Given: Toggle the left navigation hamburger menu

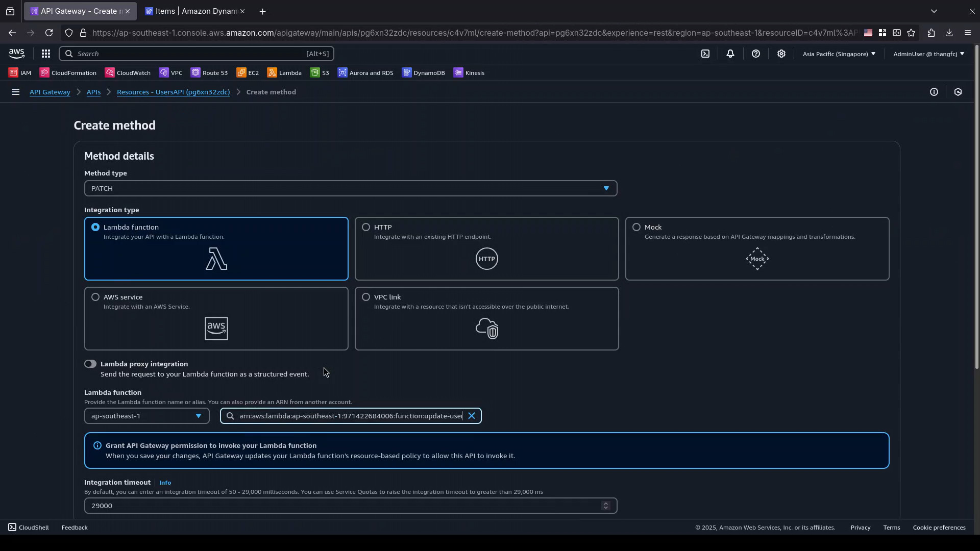Looking at the screenshot, I should click(16, 92).
